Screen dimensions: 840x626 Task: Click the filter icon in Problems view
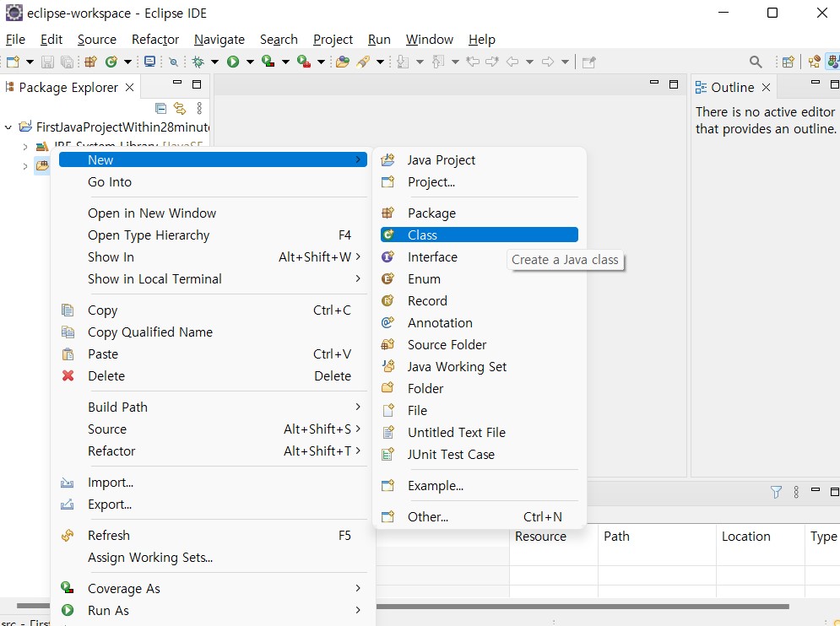pyautogui.click(x=776, y=492)
